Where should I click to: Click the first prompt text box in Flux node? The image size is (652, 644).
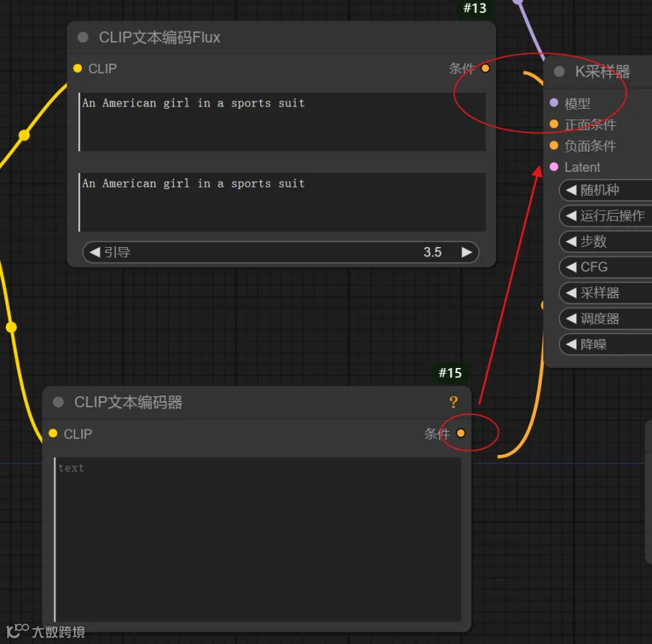click(x=282, y=122)
